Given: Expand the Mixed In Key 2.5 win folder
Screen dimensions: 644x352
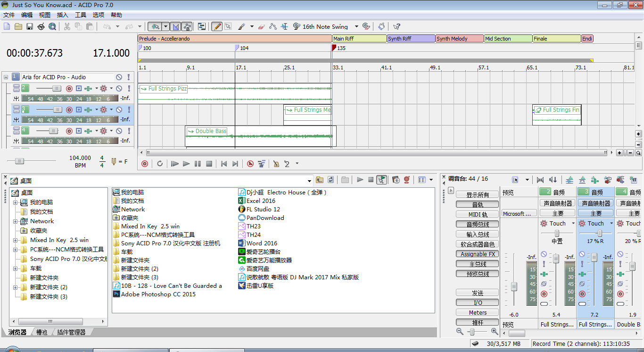Looking at the screenshot, I should (x=16, y=240).
